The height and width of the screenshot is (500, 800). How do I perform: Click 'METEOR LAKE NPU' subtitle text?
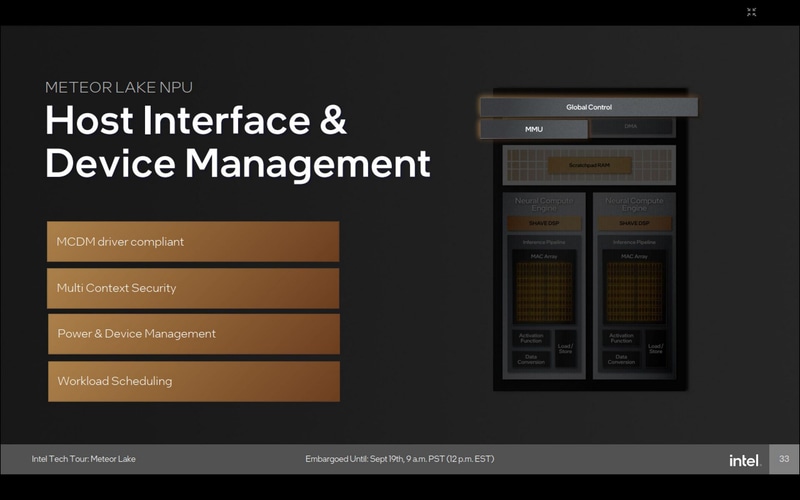click(x=119, y=87)
